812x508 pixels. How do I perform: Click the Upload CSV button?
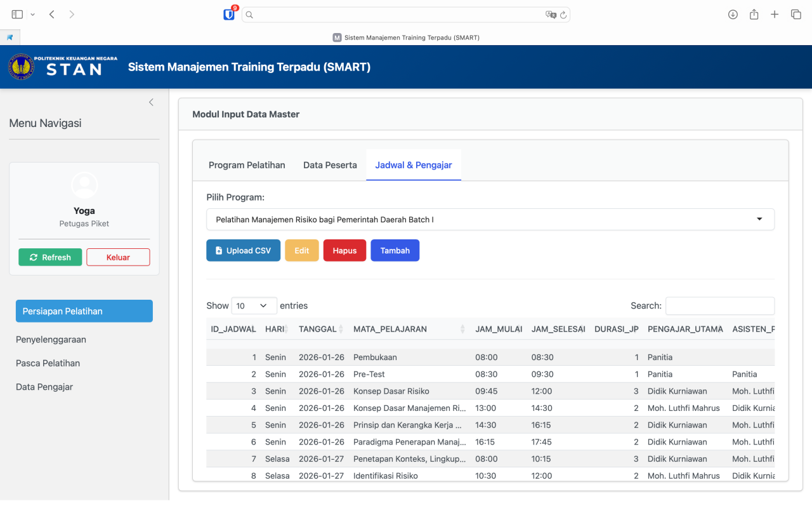click(x=243, y=250)
